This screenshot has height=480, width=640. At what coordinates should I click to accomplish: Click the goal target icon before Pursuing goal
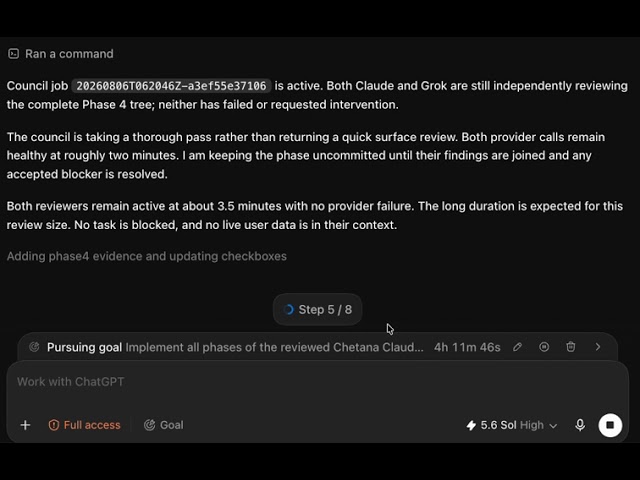34,347
